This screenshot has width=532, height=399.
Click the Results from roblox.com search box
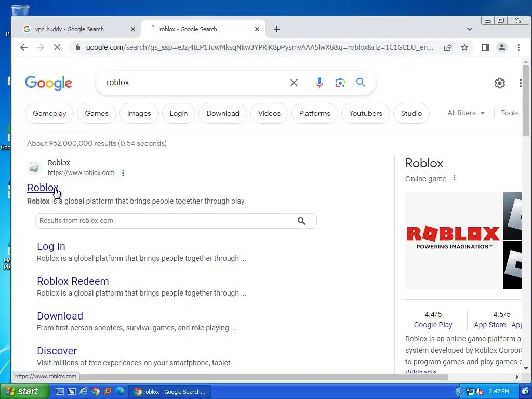tap(161, 221)
